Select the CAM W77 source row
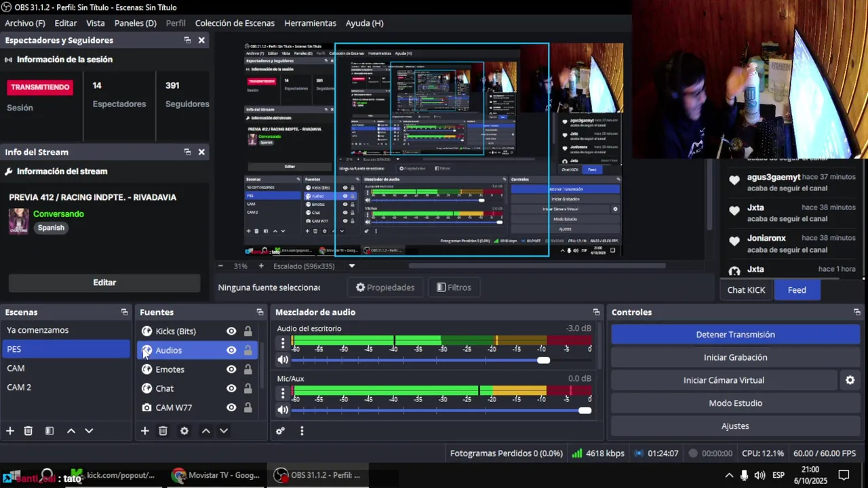 point(197,407)
